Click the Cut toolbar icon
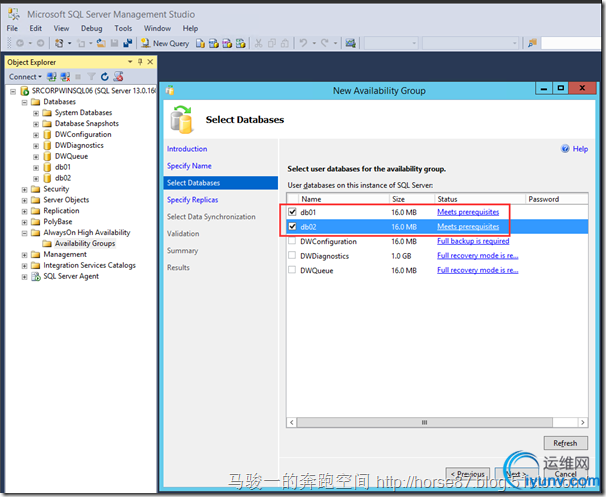 click(258, 43)
